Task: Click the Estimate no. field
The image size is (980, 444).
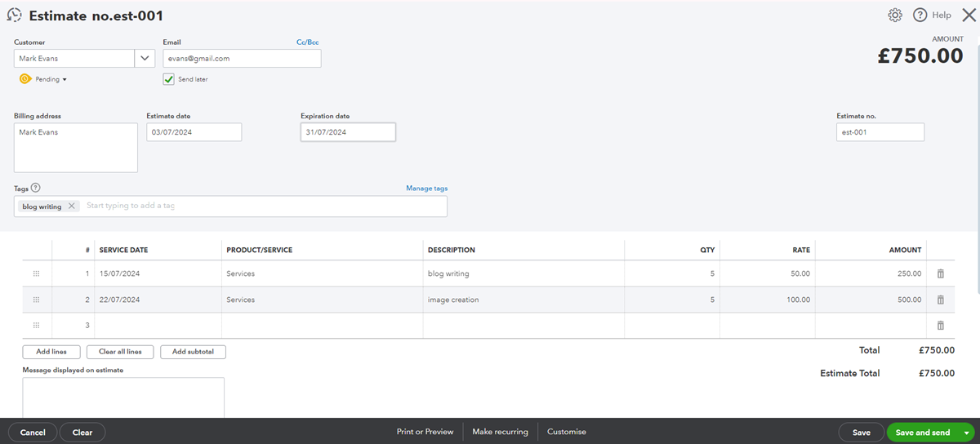Action: 880,132
